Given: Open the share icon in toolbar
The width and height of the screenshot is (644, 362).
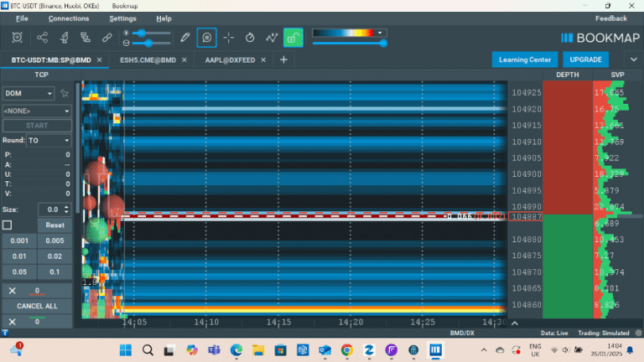Looking at the screenshot, I should coord(42,38).
